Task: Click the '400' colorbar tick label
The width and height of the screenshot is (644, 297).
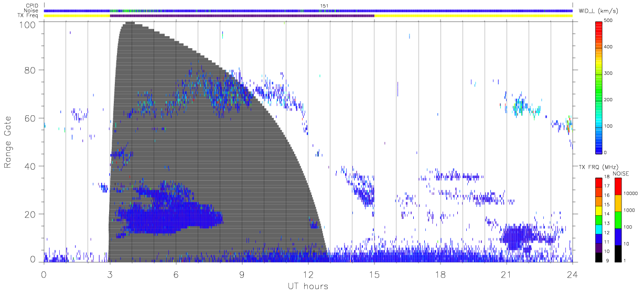Action: [608, 47]
